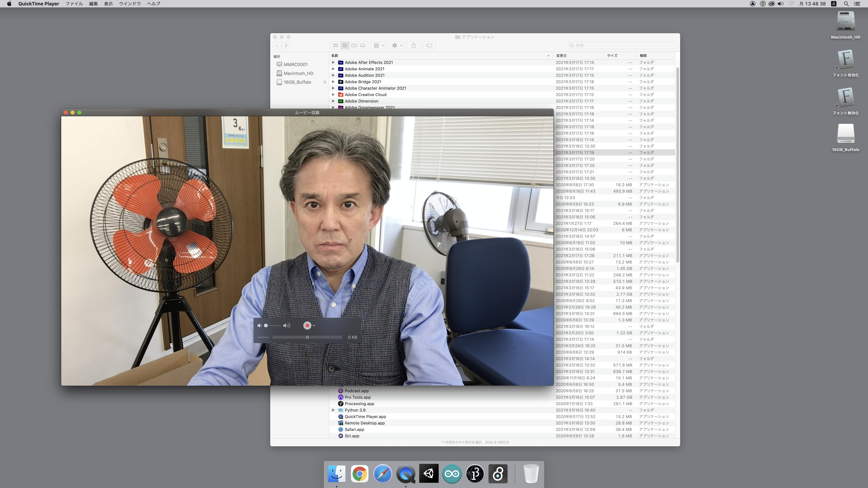Click the Finder edit tags icon
This screenshot has width=868, height=488.
[x=429, y=45]
